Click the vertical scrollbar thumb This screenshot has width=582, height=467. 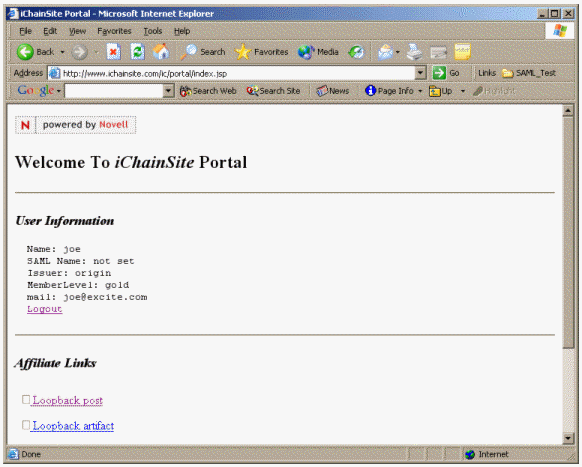coord(568,232)
